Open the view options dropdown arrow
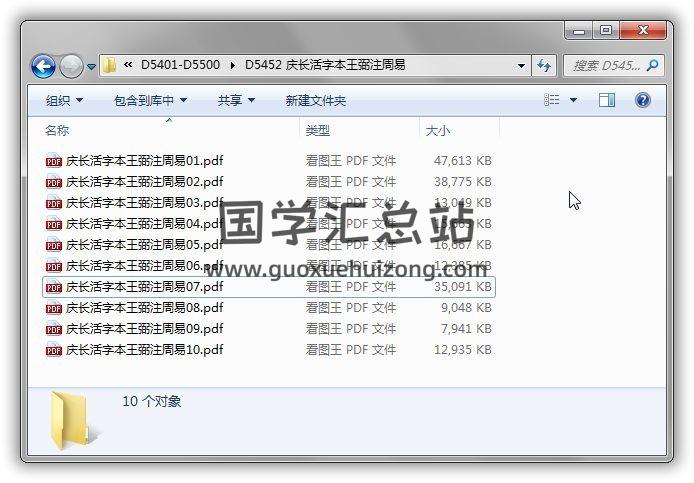Image resolution: width=694 pixels, height=483 pixels. [573, 100]
